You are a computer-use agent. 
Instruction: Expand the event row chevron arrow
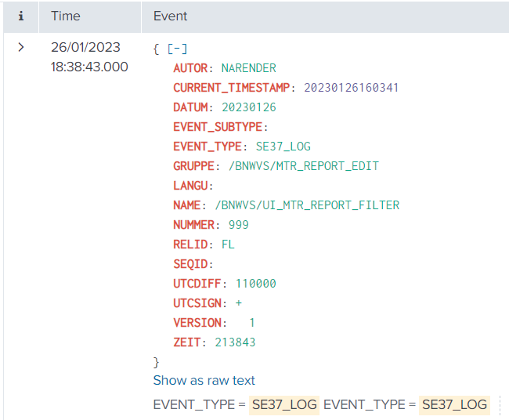(x=21, y=47)
